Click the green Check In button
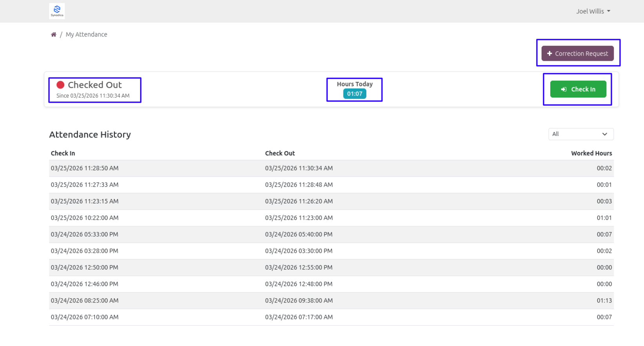The image size is (644, 346). [578, 89]
